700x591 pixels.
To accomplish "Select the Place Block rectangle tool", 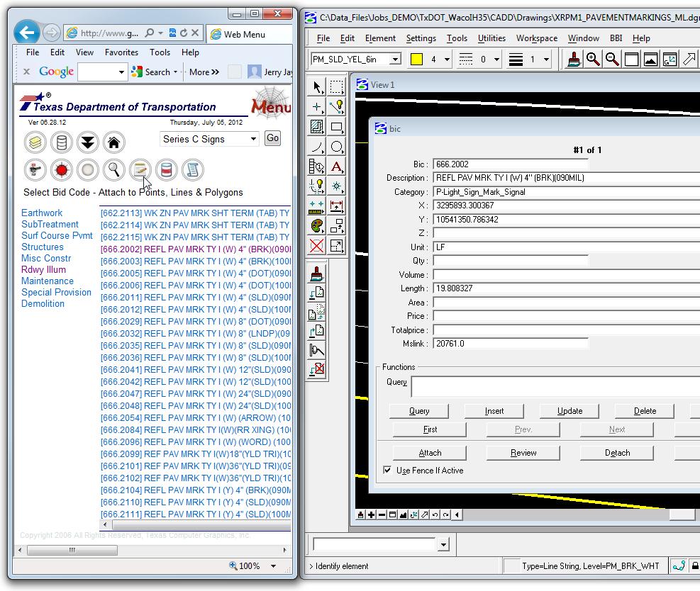I will click(337, 127).
